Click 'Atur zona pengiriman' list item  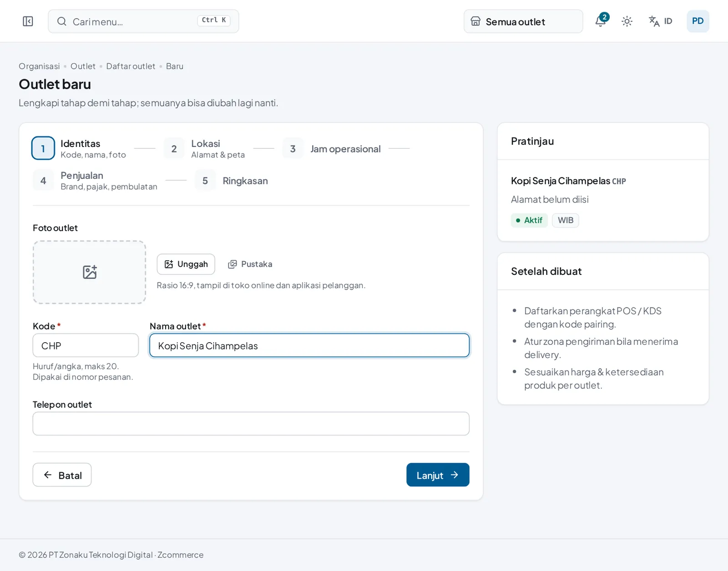click(601, 348)
